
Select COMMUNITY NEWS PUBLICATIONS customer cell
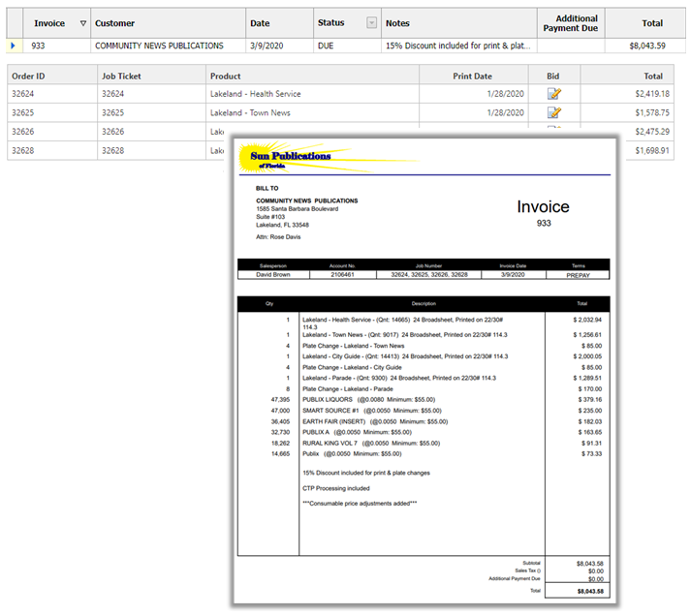(x=168, y=46)
